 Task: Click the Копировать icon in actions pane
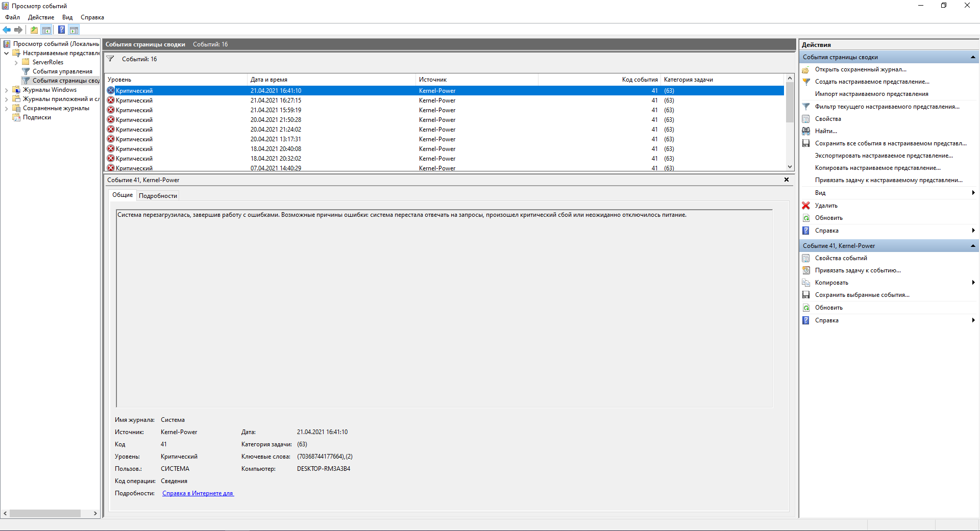coord(806,283)
